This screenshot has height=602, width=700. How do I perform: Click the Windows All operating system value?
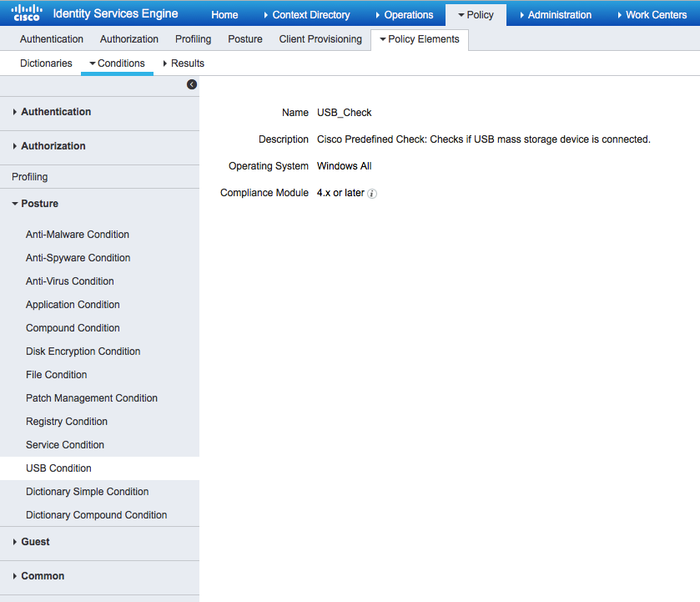click(345, 166)
